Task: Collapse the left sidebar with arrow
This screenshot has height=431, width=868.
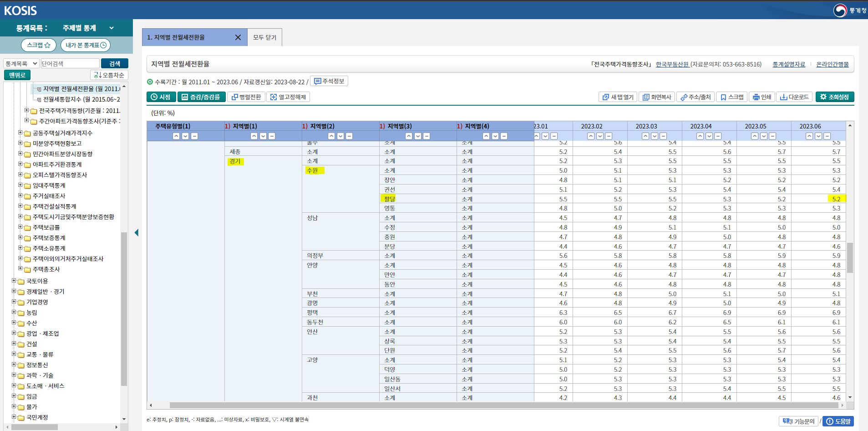Action: point(137,232)
